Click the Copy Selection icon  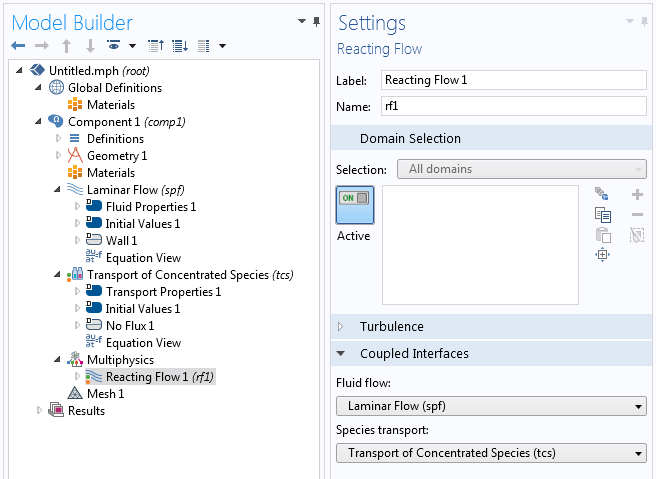tap(602, 215)
